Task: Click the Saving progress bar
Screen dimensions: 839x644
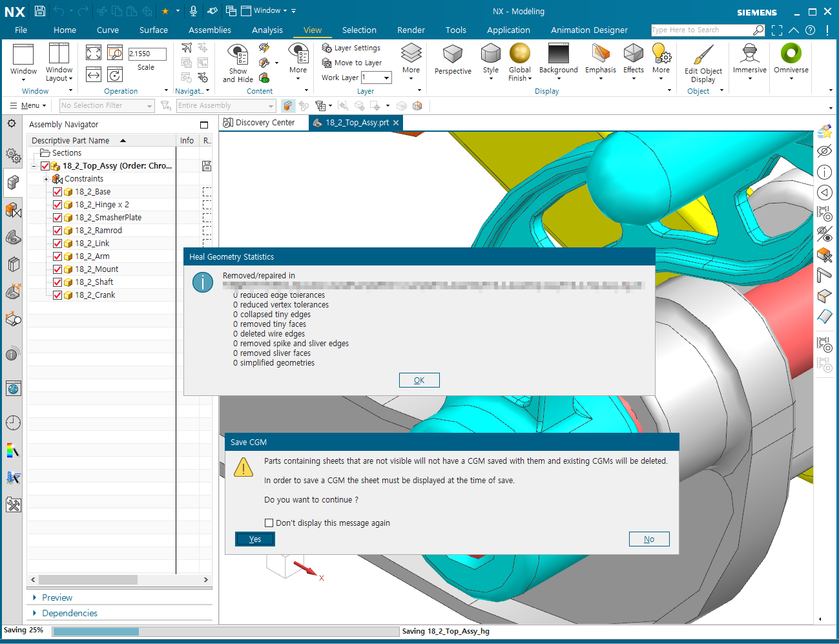Action: click(226, 632)
